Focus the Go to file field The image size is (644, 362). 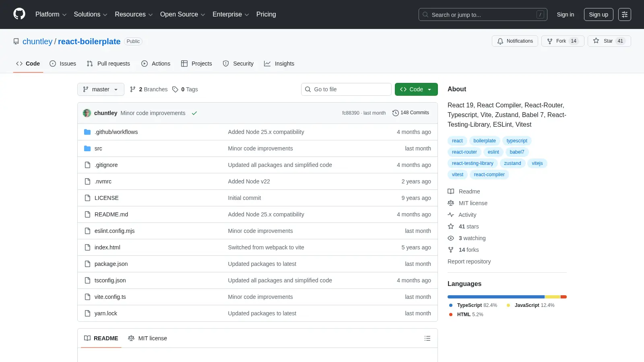click(x=346, y=89)
